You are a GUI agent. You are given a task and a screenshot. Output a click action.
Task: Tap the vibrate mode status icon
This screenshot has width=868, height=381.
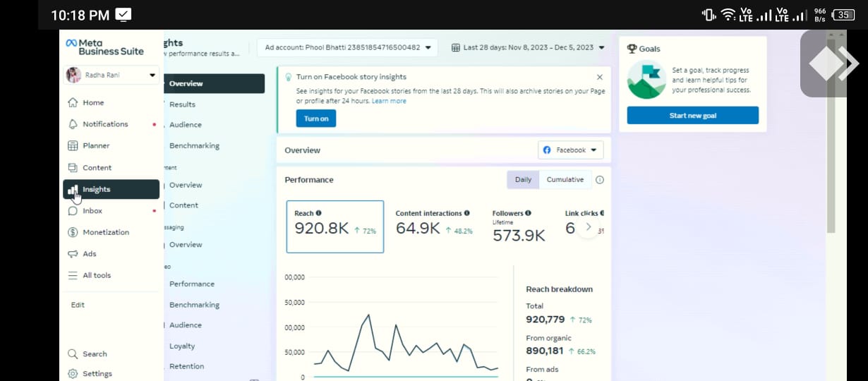pyautogui.click(x=709, y=15)
